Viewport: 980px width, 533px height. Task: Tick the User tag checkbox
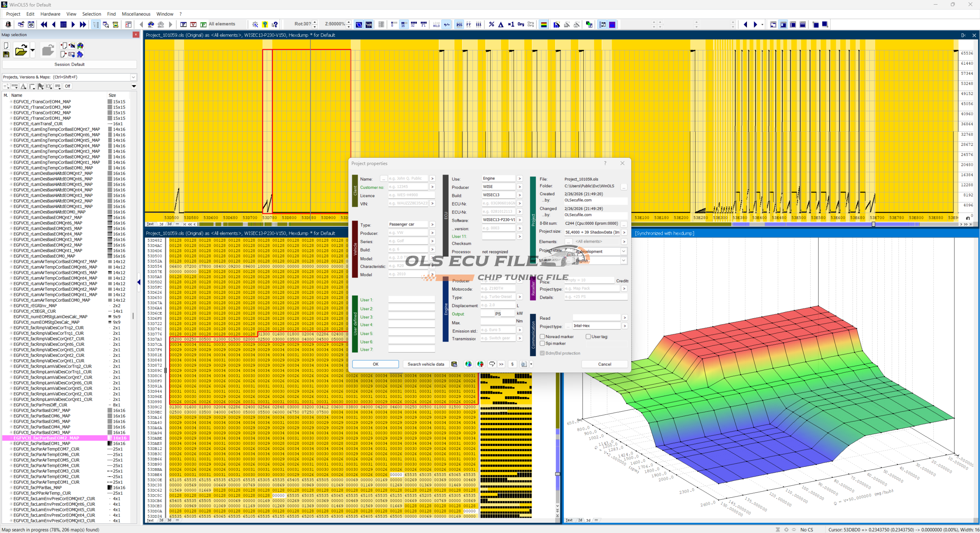(x=588, y=337)
